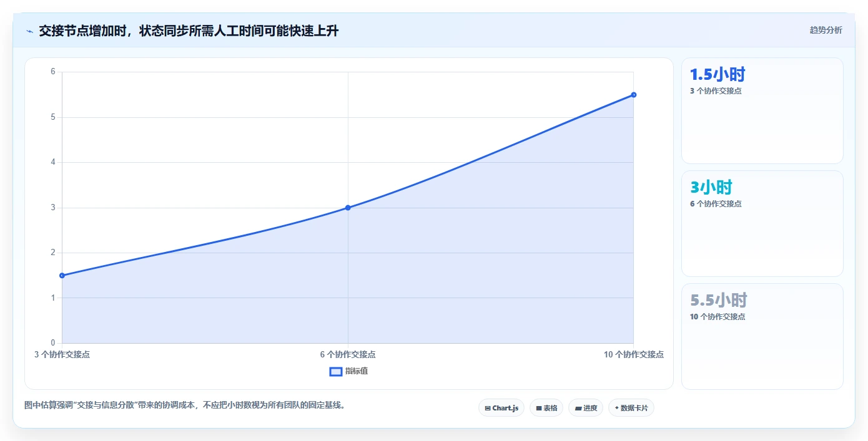Image resolution: width=868 pixels, height=441 pixels.
Task: Select the 进度 tag
Action: [586, 408]
